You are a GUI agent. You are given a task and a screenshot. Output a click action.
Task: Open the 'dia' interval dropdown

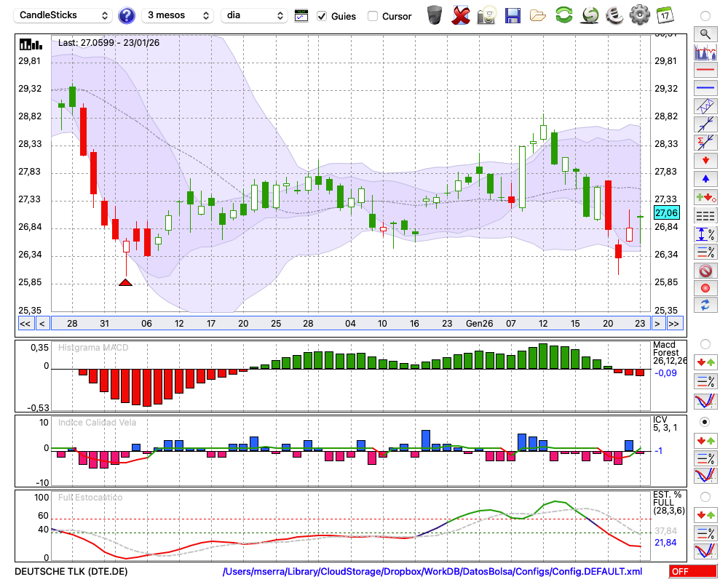pyautogui.click(x=254, y=15)
